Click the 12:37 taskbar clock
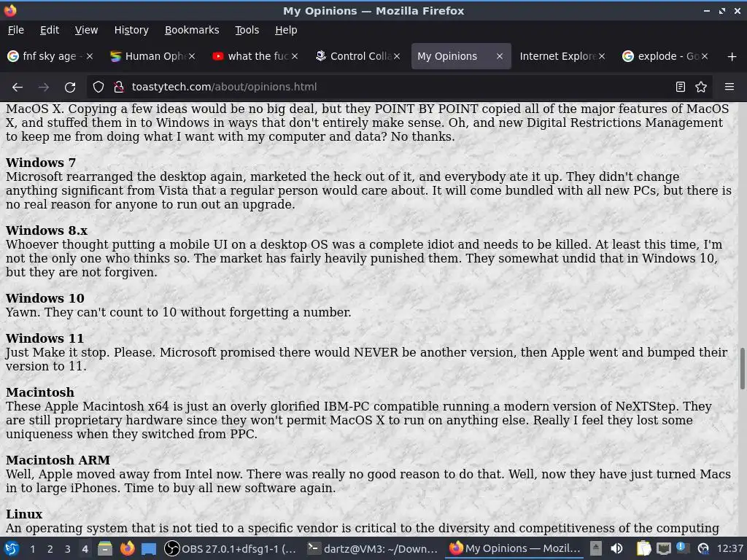Image resolution: width=747 pixels, height=560 pixels. 729,548
